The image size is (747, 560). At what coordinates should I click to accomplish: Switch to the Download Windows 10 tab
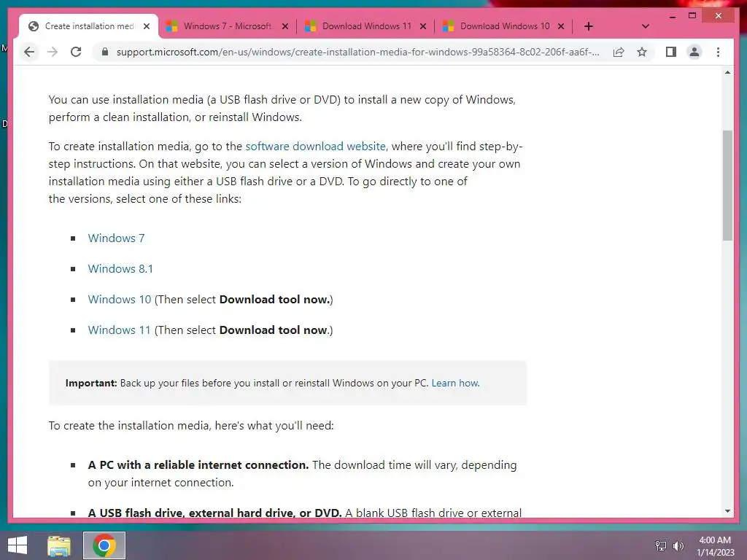[x=503, y=26]
